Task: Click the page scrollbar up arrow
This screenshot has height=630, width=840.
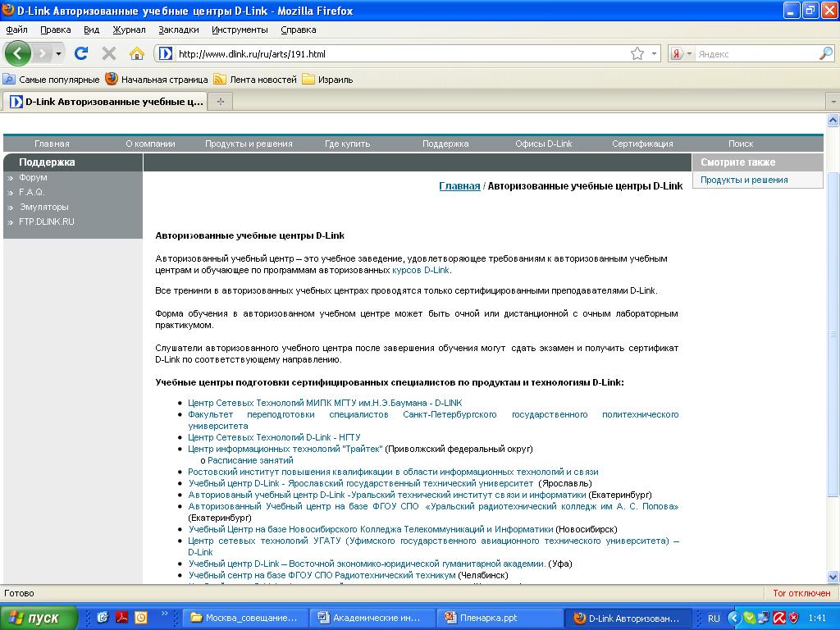Action: coord(833,121)
